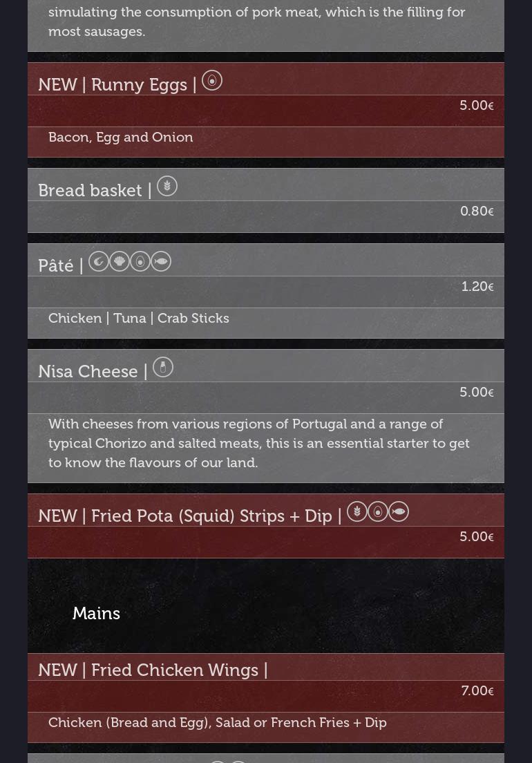
Task: Click fish allergen icon on Pâté
Action: coord(161,261)
